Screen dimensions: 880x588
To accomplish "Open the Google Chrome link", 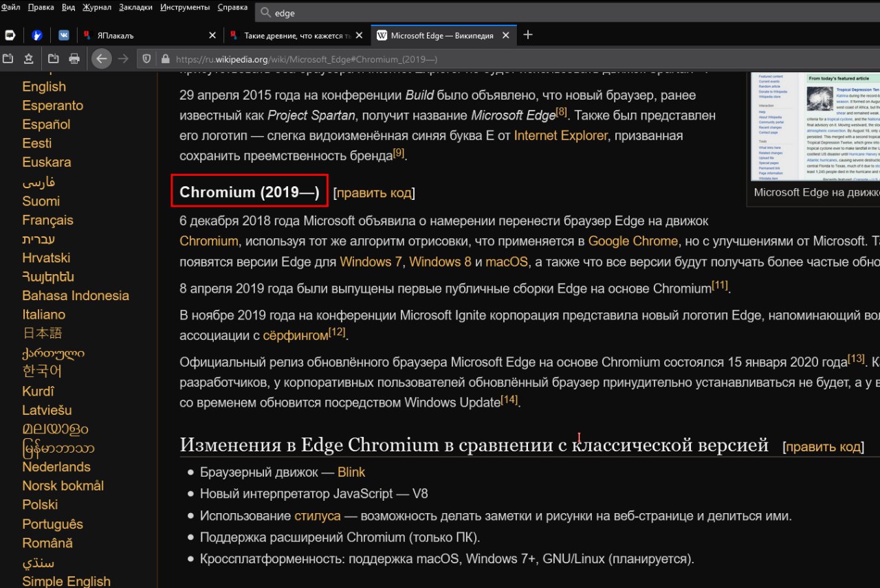I will point(633,241).
